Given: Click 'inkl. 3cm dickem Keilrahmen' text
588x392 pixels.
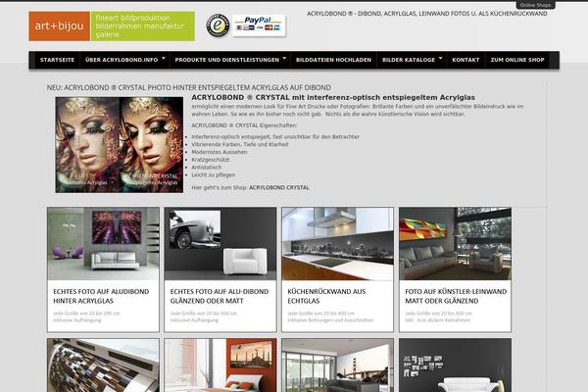Looking at the screenshot, I should [x=437, y=320].
